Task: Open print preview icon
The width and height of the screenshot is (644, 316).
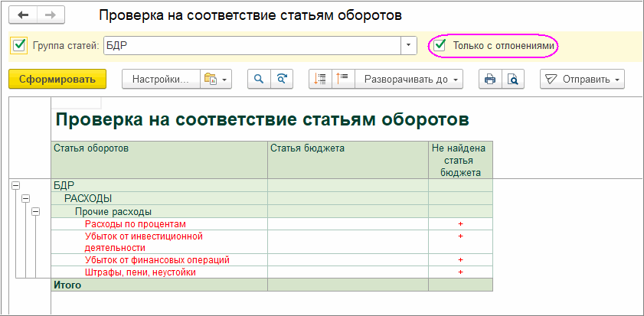Action: click(x=512, y=79)
